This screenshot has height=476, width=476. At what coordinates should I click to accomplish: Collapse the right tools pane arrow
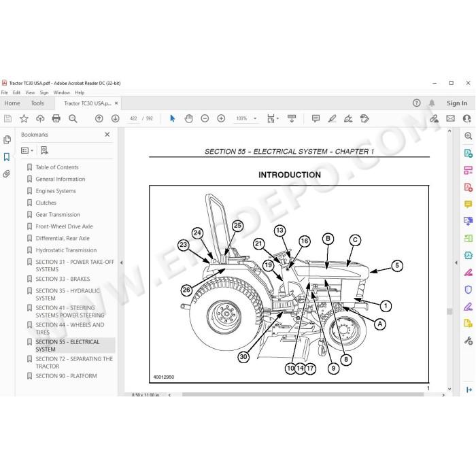pyautogui.click(x=456, y=262)
